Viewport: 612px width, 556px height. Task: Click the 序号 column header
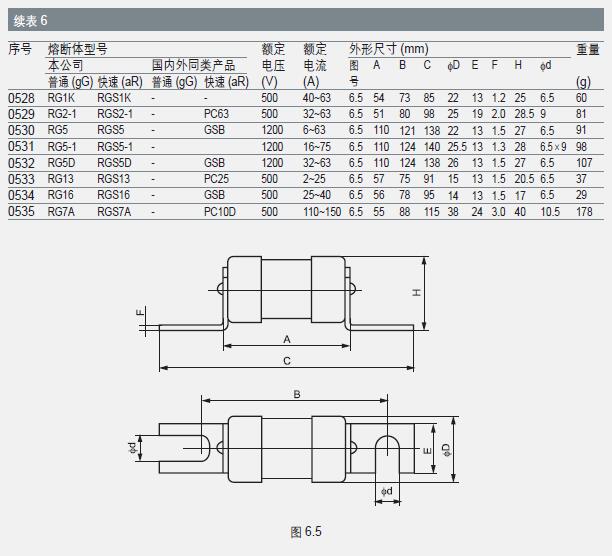21,48
